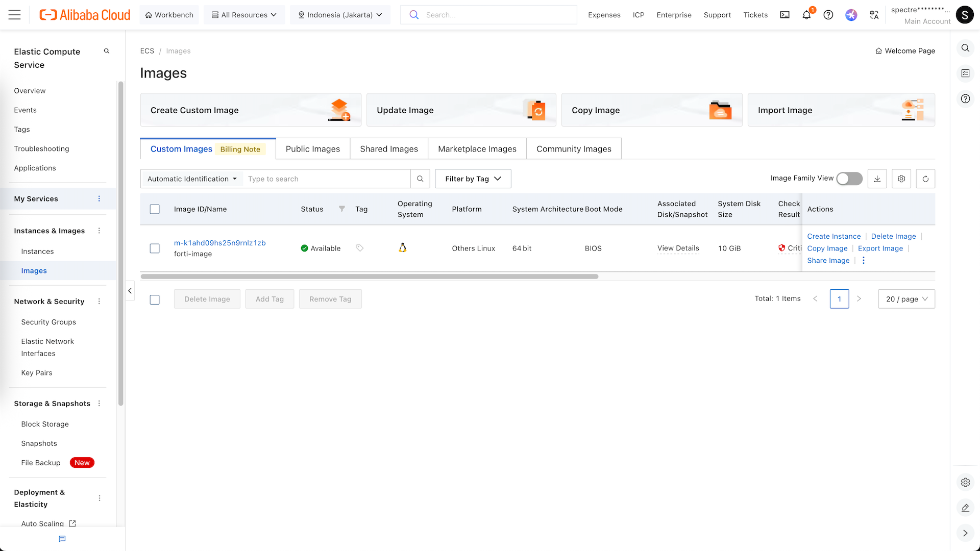The height and width of the screenshot is (551, 980).
Task: Open column settings gear icon
Action: [901, 179]
